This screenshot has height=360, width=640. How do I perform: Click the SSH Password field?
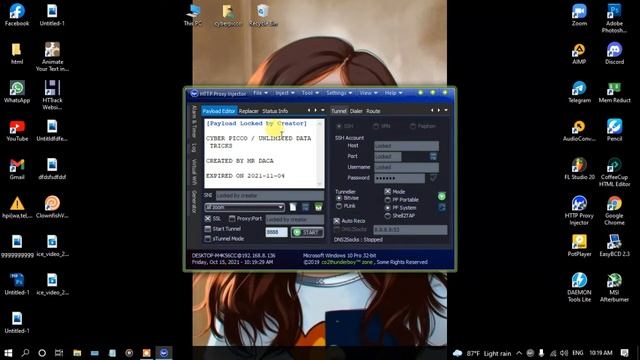(x=399, y=178)
